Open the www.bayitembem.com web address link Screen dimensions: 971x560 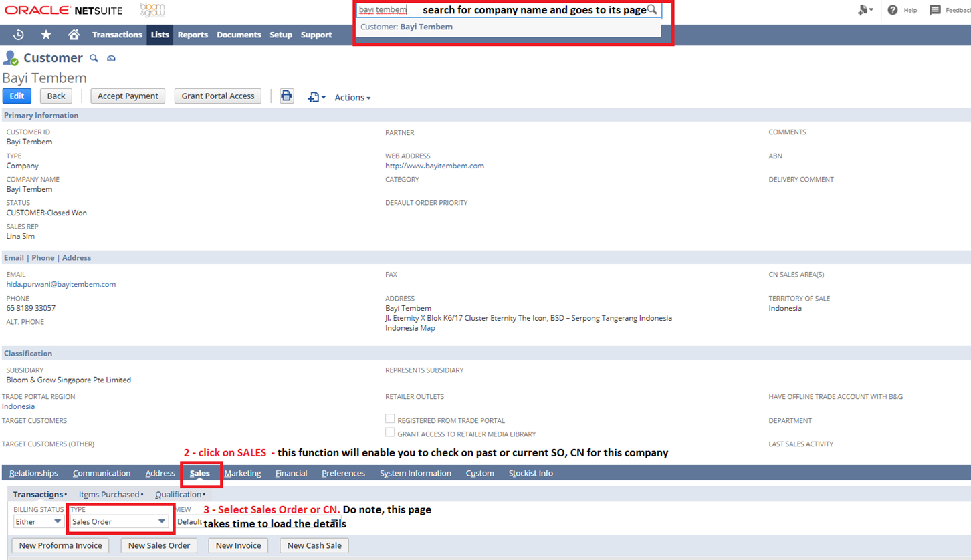(x=435, y=166)
